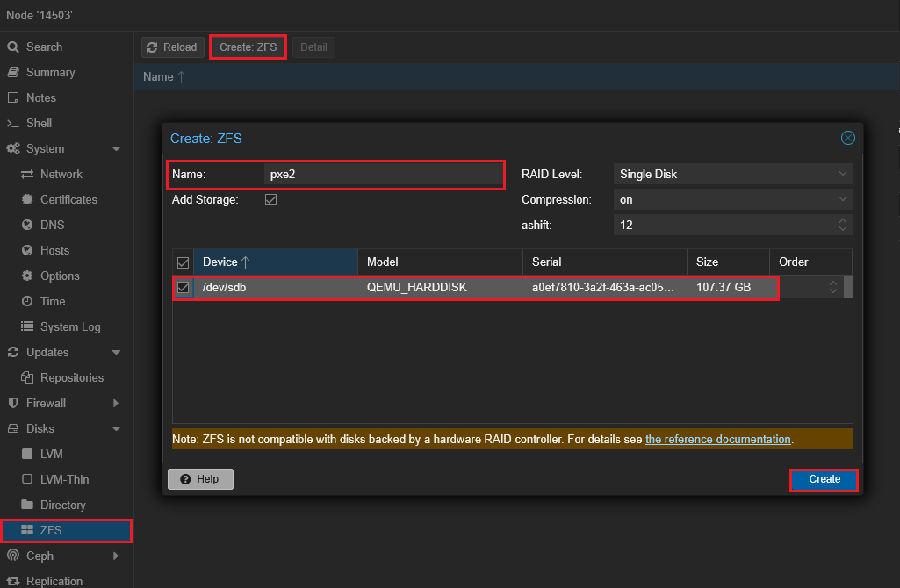Open the Time clock icon
900x588 pixels.
27,302
